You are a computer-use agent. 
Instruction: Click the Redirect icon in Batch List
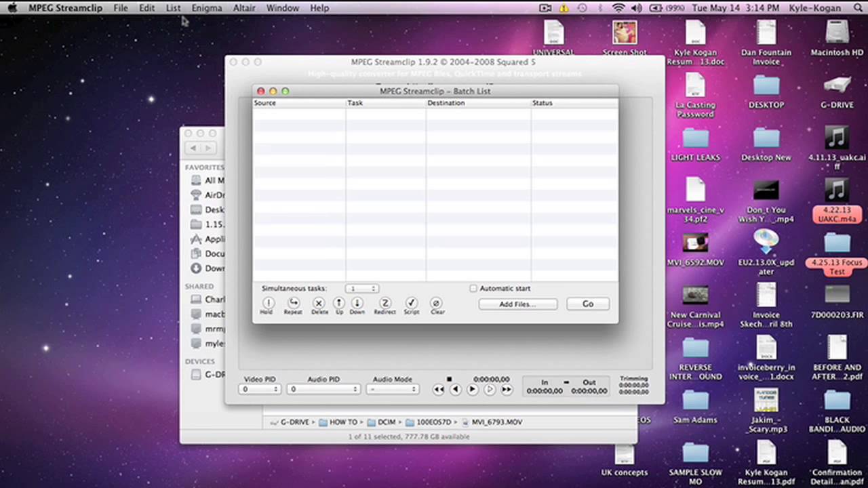pos(384,304)
